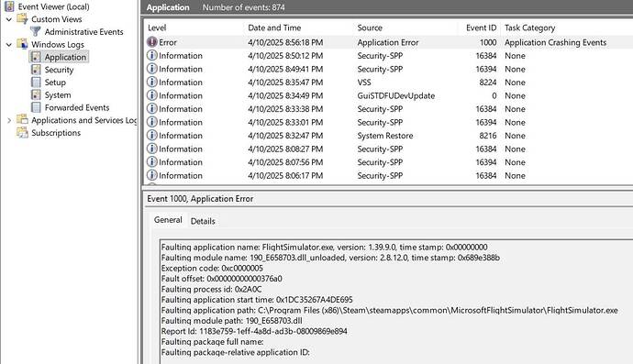Click the Faulting application path line

[390, 310]
